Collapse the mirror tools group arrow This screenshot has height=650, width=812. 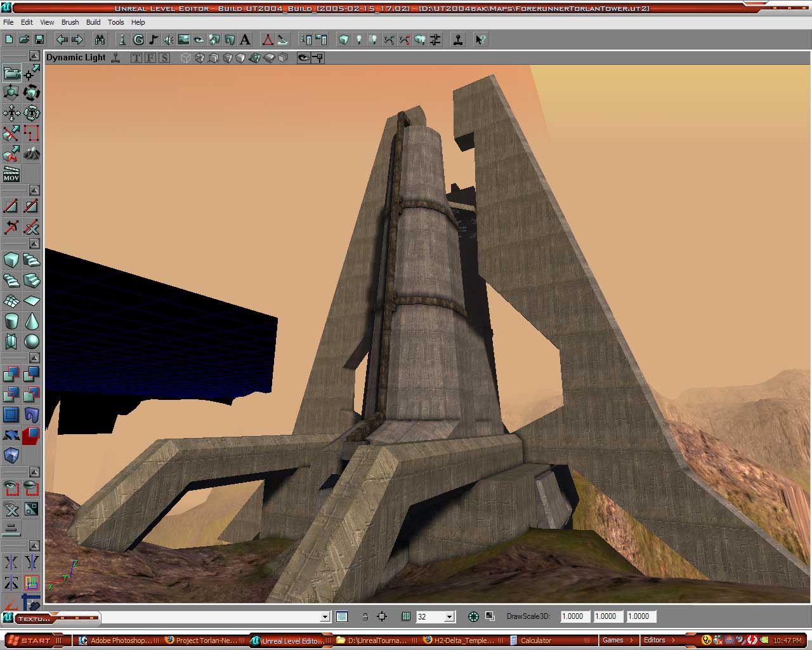coord(34,546)
